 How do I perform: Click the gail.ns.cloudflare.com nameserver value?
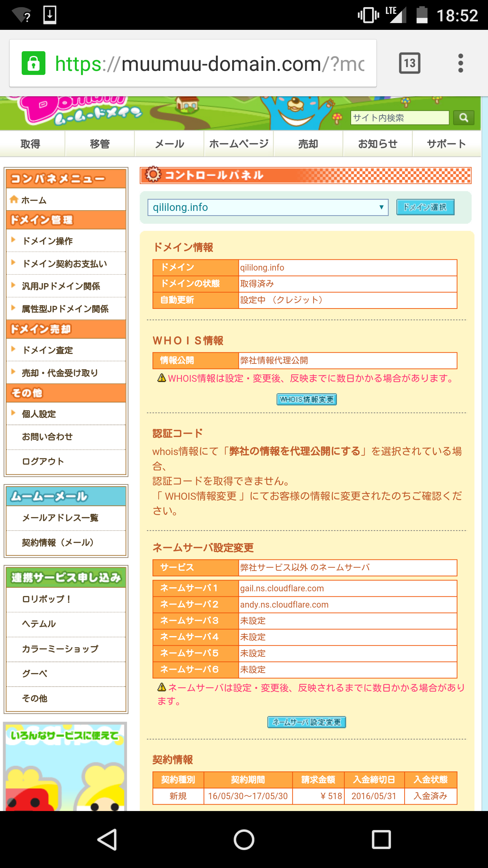(282, 588)
